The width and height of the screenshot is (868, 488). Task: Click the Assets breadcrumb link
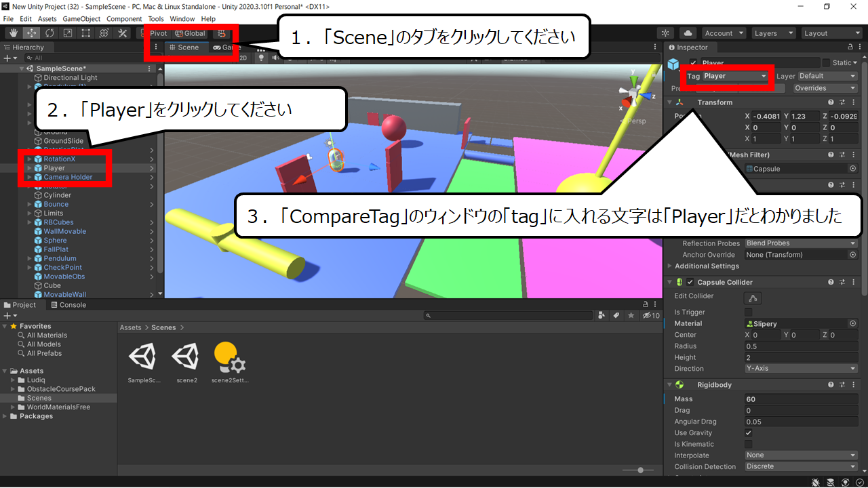130,327
